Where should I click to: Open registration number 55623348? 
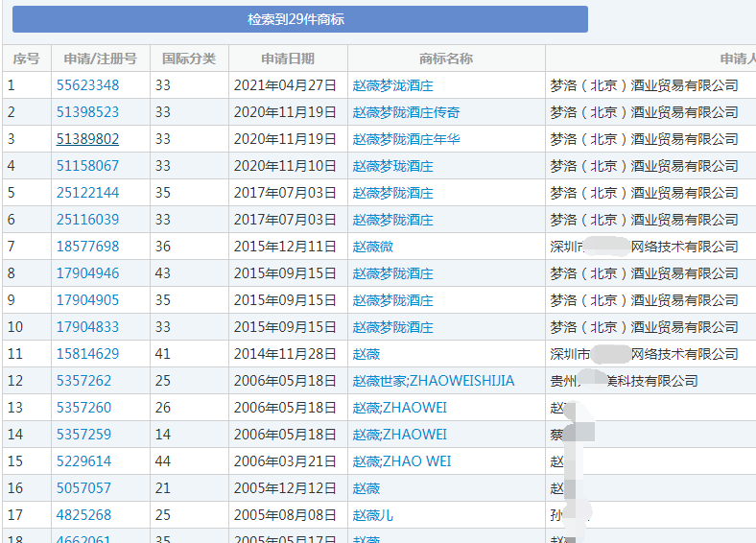pos(87,85)
